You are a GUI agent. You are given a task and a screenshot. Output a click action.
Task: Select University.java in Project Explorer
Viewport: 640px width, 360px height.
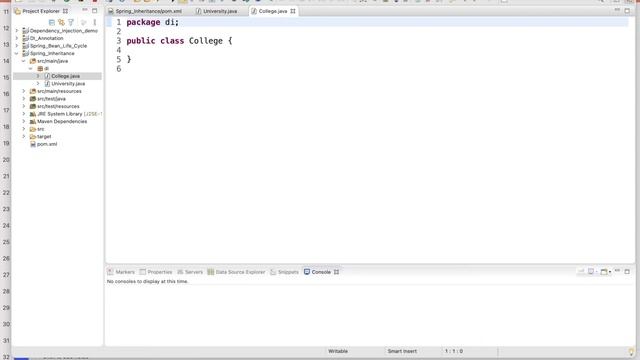[68, 84]
